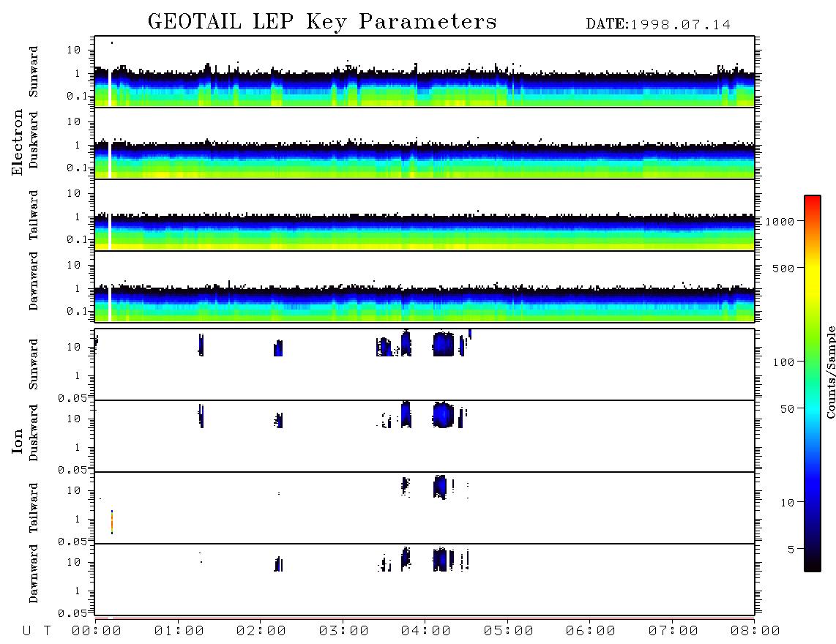Click the Ion 'Tailward' panel label
Screen dimensions: 836x644
point(34,508)
